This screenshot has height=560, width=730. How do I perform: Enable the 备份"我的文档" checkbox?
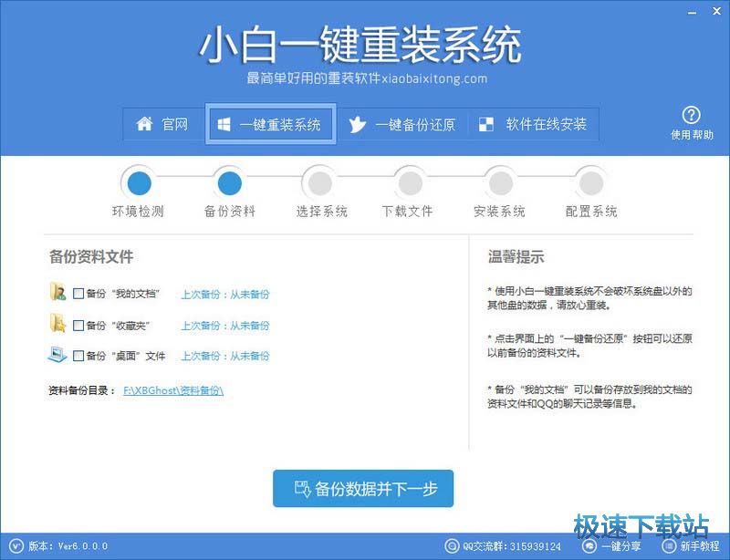click(x=78, y=294)
